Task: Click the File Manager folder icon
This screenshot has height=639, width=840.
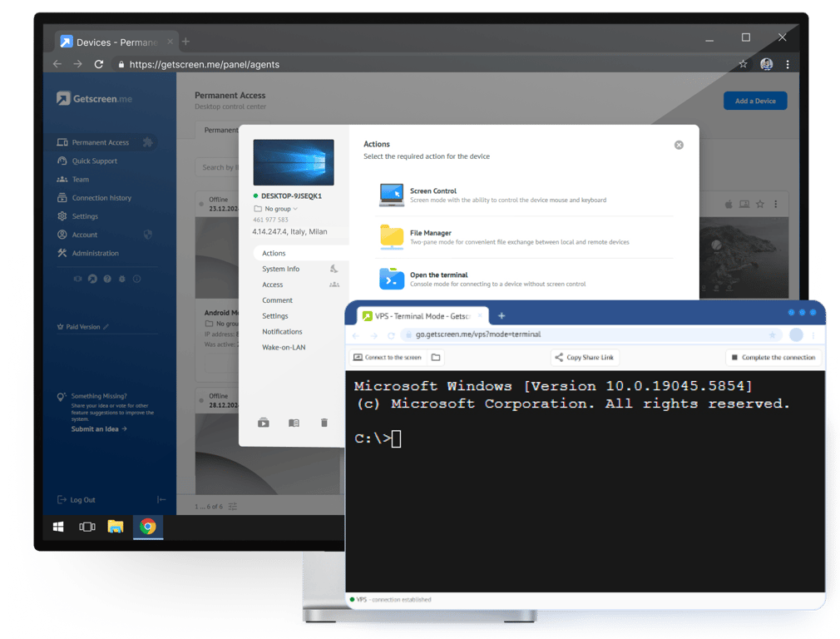Action: 392,237
